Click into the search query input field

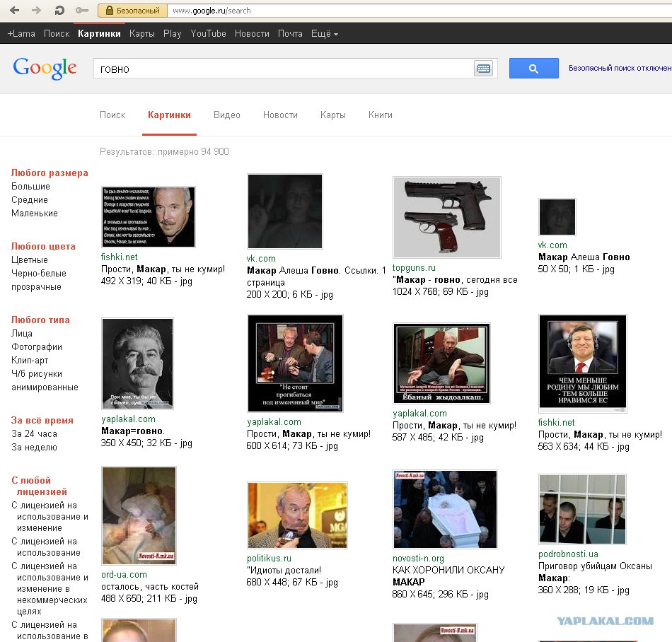283,69
